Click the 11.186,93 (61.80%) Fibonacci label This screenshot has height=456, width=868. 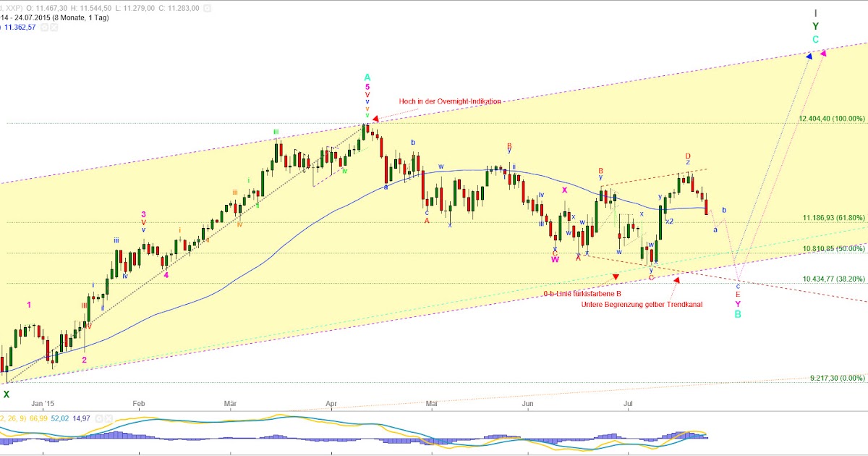(x=833, y=217)
